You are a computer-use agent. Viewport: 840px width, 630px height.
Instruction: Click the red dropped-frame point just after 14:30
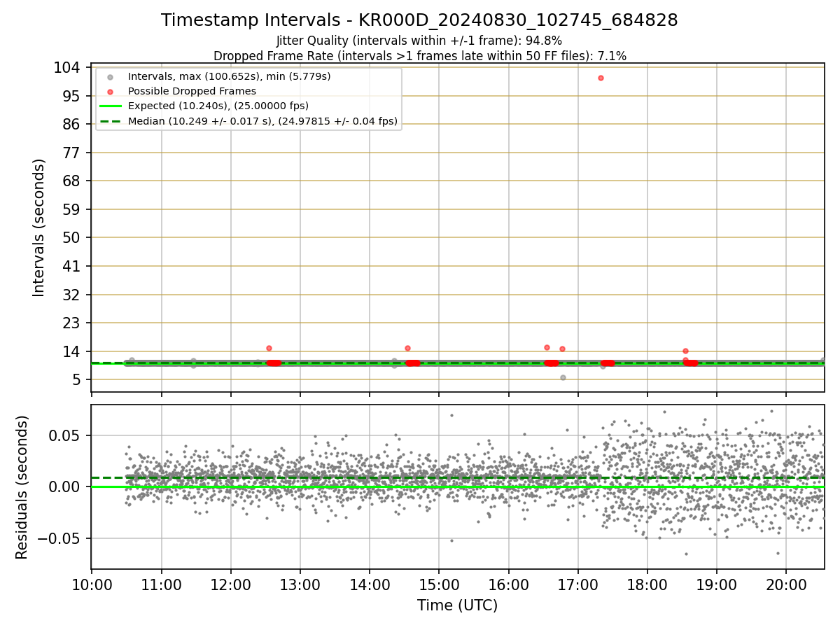tap(407, 348)
